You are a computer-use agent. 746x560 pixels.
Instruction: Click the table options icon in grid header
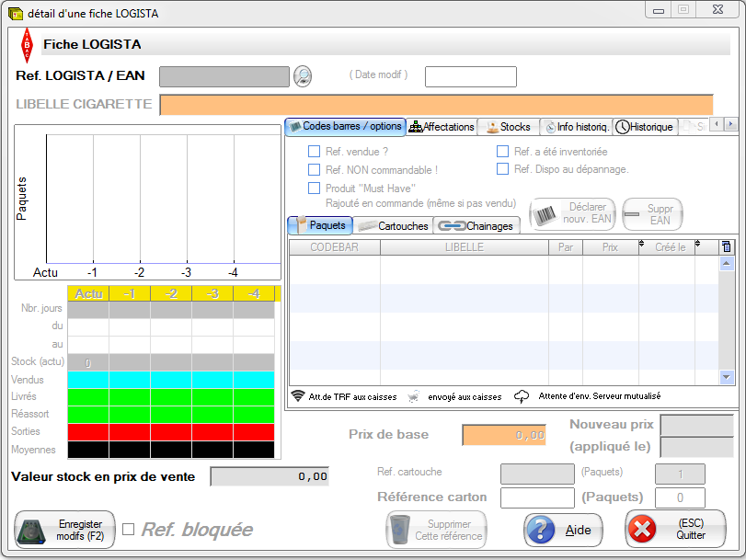727,246
